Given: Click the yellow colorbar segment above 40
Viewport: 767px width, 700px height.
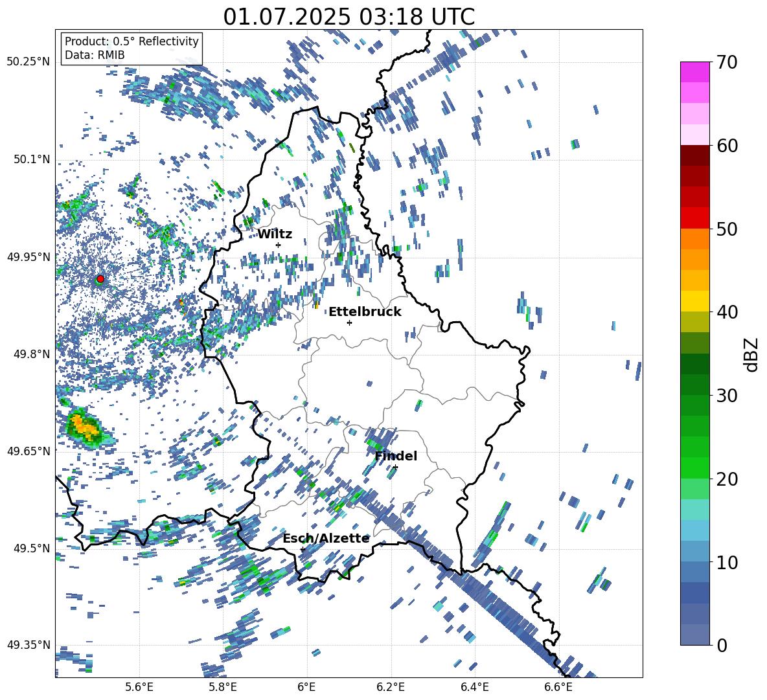Looking at the screenshot, I should tap(695, 301).
